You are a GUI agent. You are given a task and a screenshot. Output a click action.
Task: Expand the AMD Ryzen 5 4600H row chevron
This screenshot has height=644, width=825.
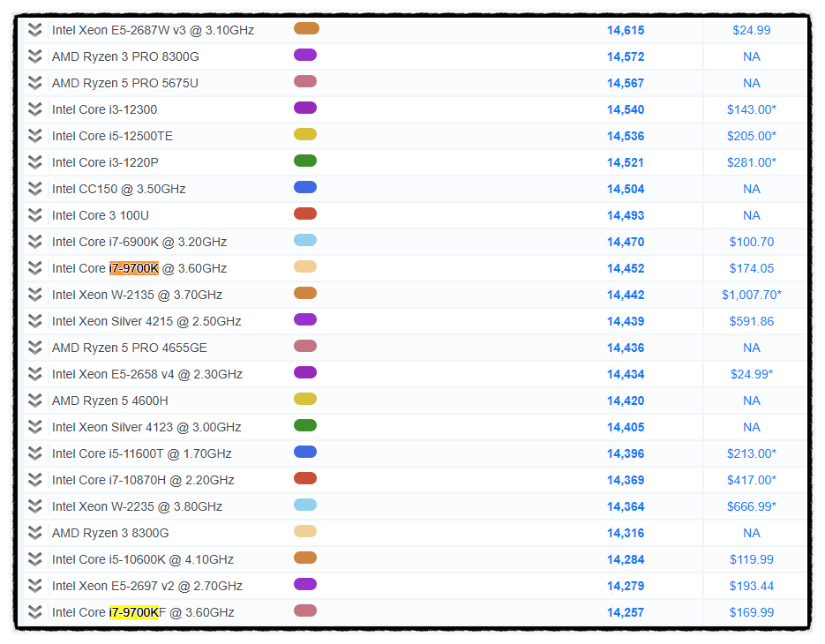tap(34, 401)
